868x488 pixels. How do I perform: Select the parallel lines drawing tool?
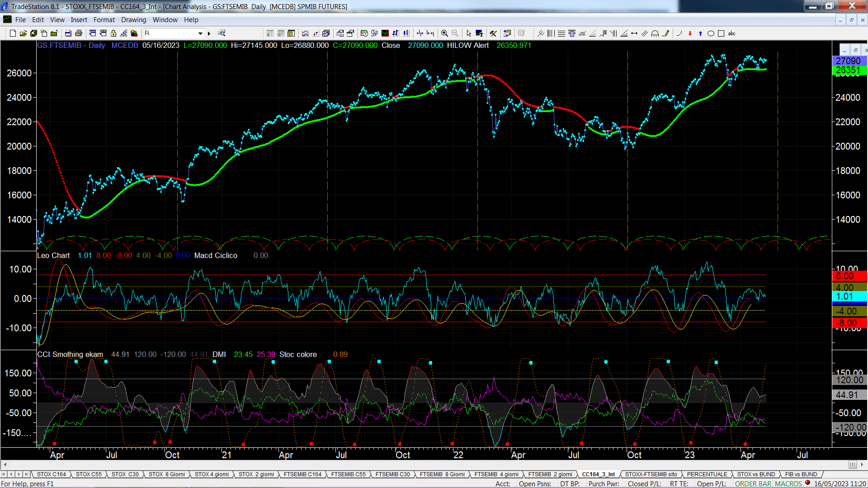tap(645, 33)
